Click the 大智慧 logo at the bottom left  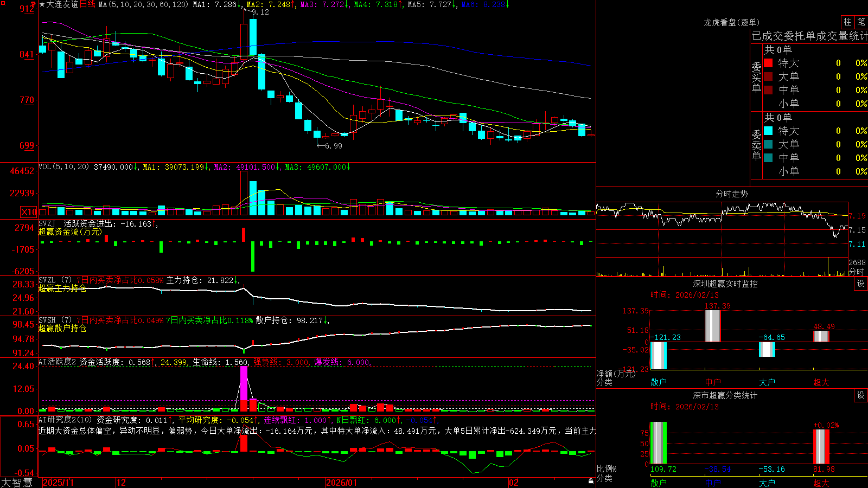[17, 483]
